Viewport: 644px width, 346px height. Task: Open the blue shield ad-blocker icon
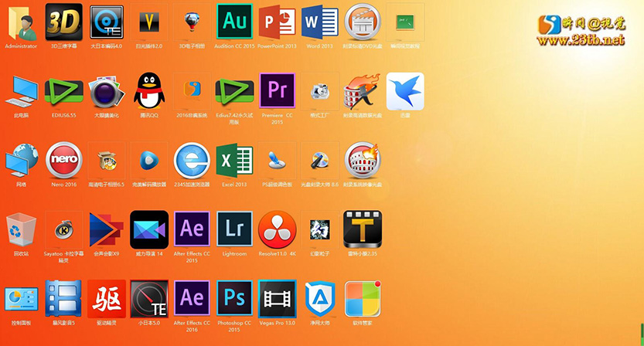tap(320, 298)
